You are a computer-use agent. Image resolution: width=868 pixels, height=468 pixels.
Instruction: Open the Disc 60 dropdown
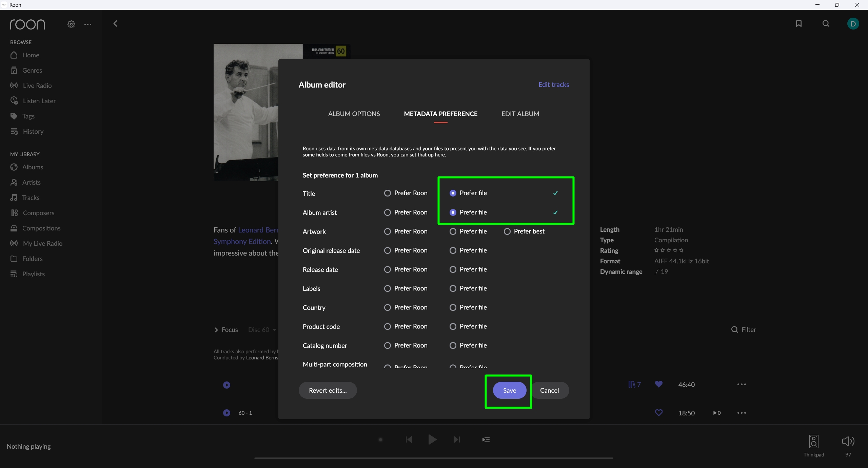[262, 330]
